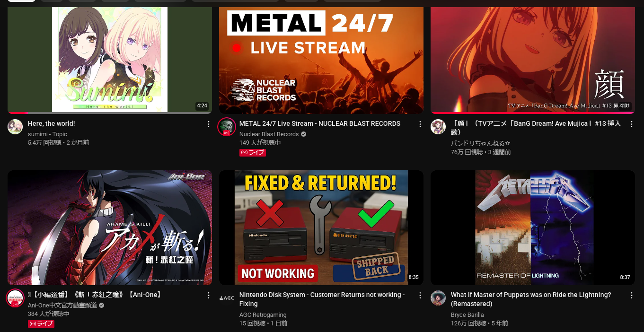The height and width of the screenshot is (332, 644).
Task: Click the AGC Retrogaming channel name link
Action: click(x=263, y=315)
